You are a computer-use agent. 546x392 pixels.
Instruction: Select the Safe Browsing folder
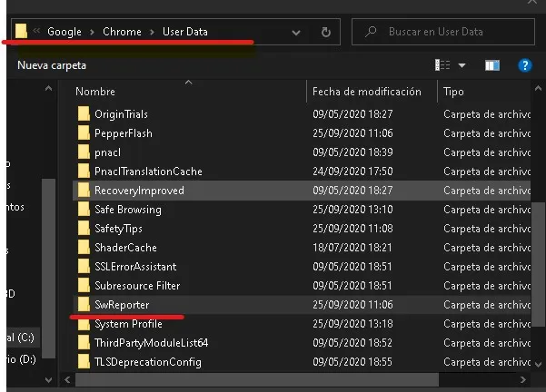pos(127,210)
